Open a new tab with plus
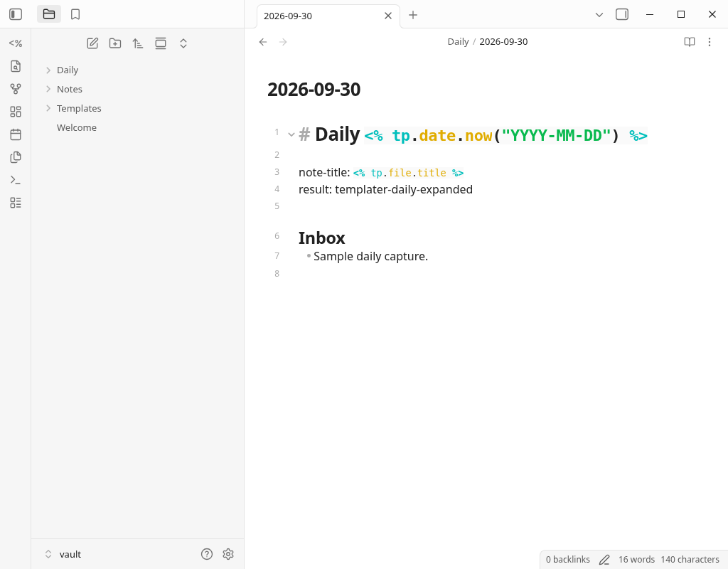 413,16
